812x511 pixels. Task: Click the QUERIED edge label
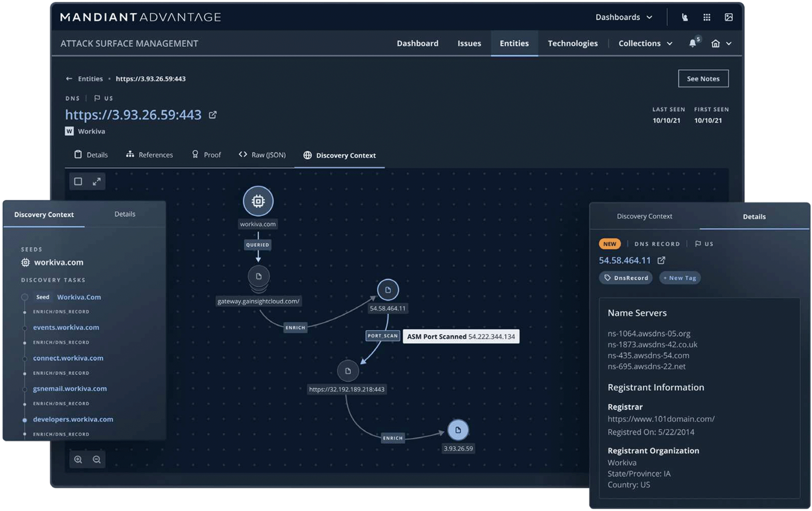pyautogui.click(x=258, y=245)
